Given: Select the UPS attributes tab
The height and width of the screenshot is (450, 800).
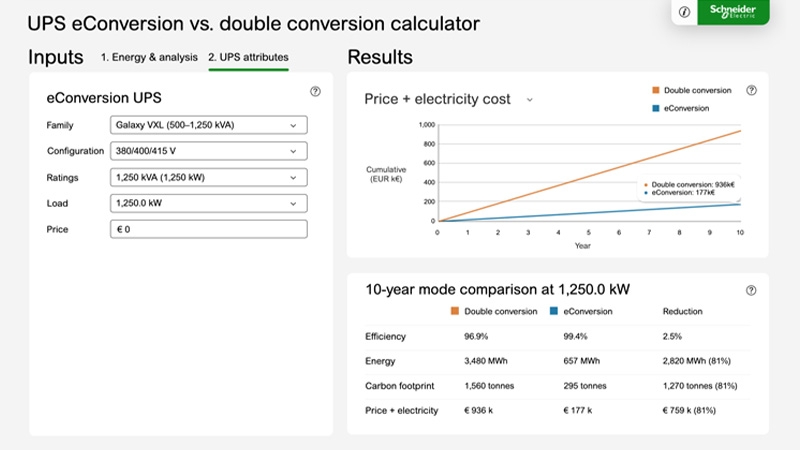Looking at the screenshot, I should pos(248,58).
